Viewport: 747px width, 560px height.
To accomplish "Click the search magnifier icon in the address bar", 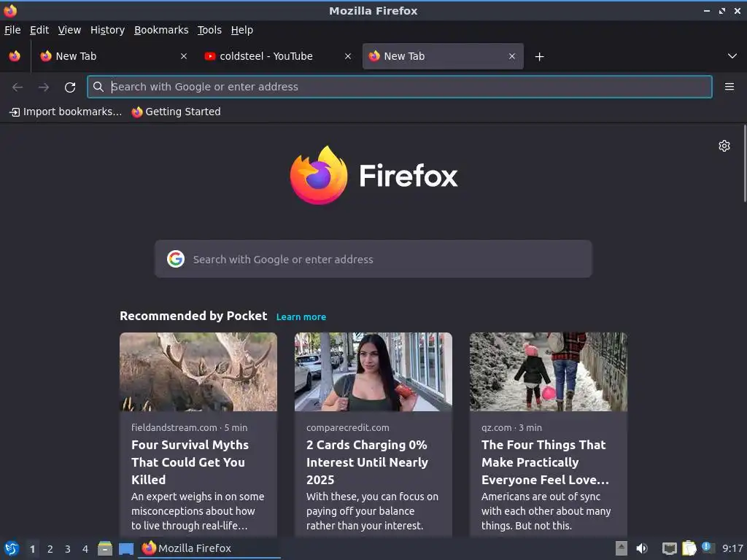I will pyautogui.click(x=98, y=87).
